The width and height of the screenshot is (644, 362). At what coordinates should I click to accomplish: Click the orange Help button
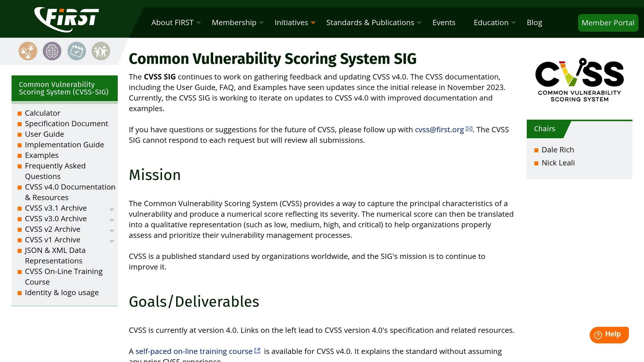609,335
